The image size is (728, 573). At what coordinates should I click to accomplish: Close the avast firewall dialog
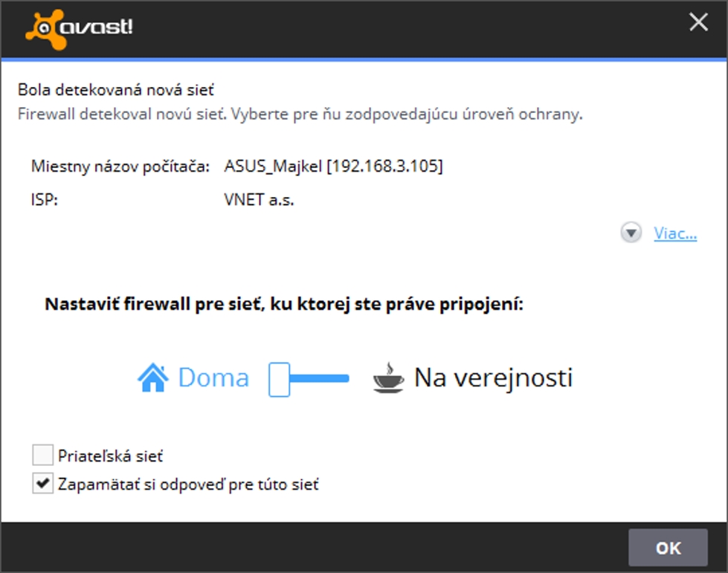[698, 22]
